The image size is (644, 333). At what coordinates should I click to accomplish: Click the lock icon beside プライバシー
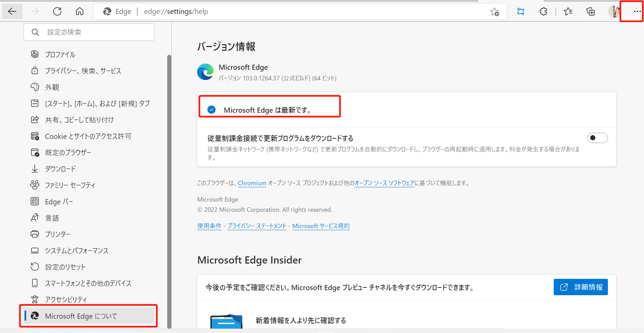pyautogui.click(x=35, y=70)
